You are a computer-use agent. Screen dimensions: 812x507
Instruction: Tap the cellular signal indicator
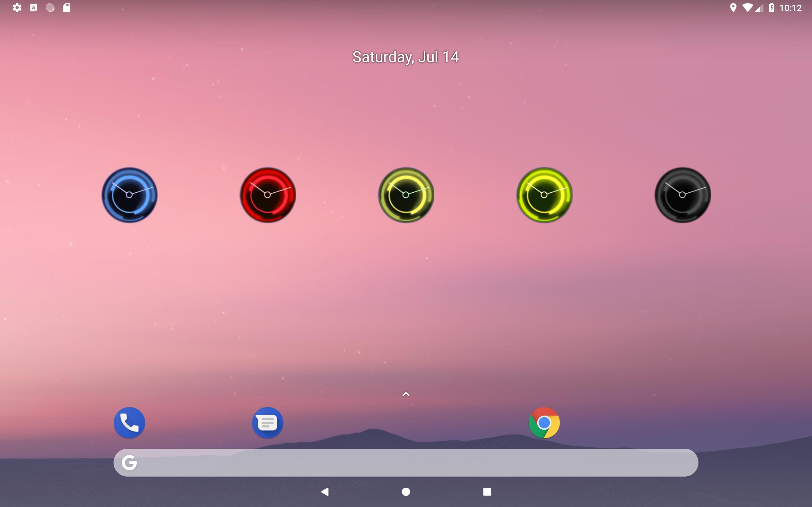coord(759,7)
